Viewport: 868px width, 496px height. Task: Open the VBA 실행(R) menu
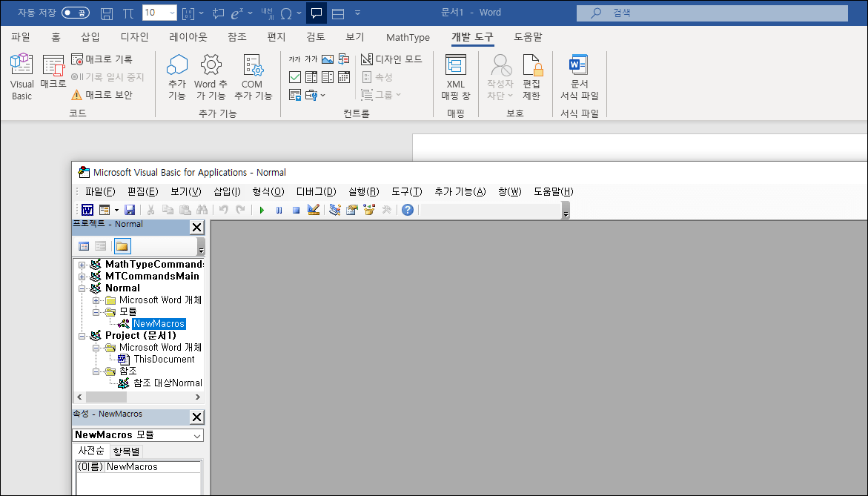click(x=364, y=191)
